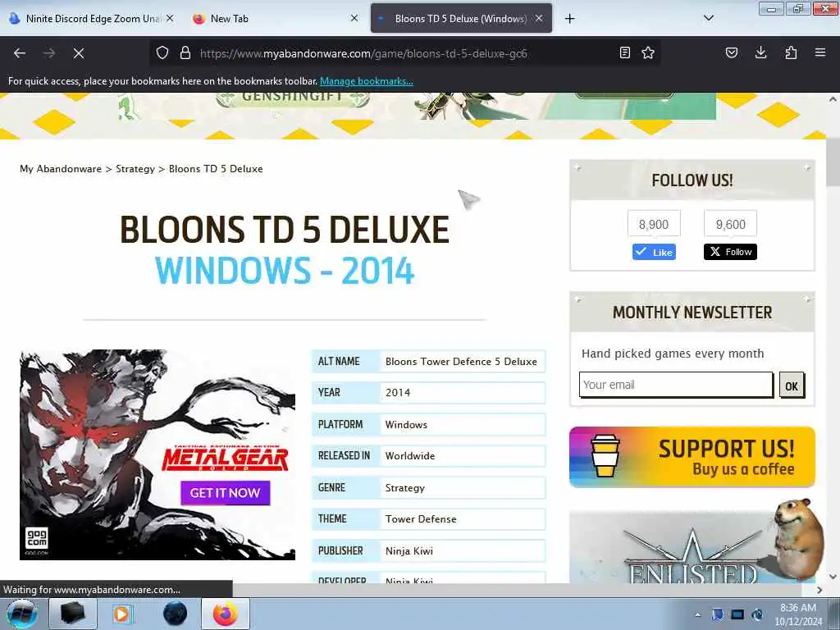Open the black box taskbar application
The height and width of the screenshot is (630, 840).
[73, 614]
